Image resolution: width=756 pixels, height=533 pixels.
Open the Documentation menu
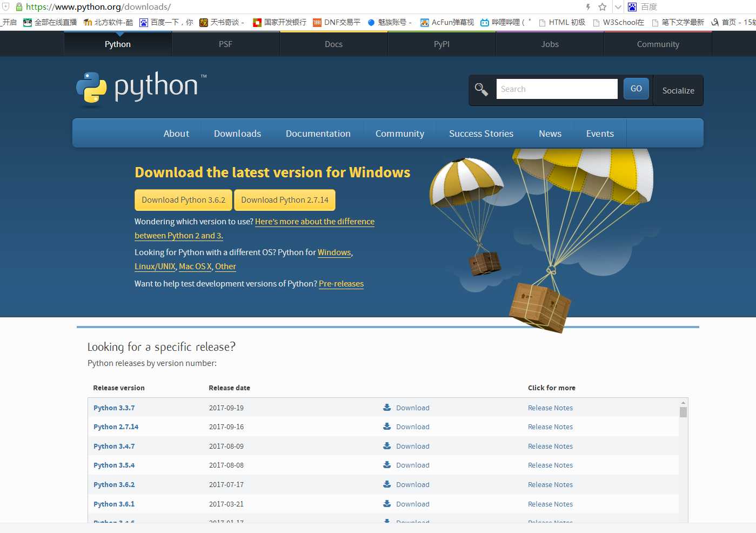(318, 134)
